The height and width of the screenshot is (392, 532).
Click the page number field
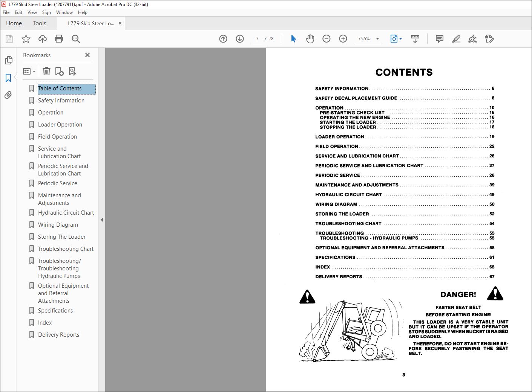coord(257,39)
